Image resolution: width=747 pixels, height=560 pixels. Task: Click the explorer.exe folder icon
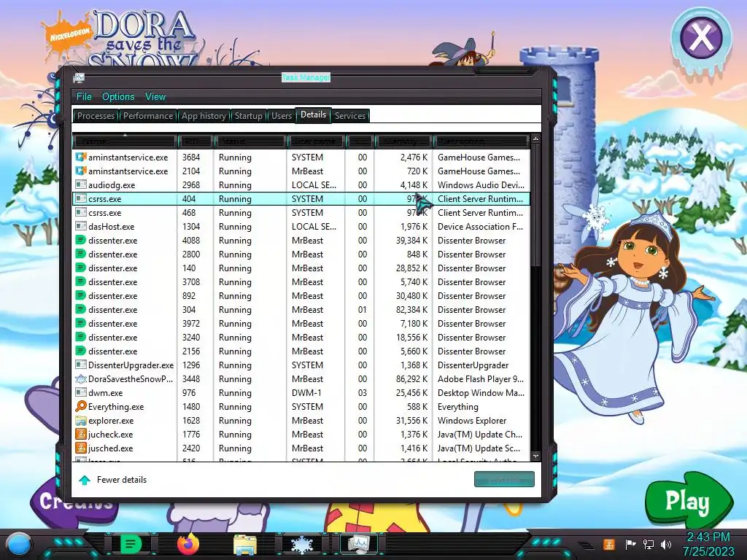click(81, 420)
